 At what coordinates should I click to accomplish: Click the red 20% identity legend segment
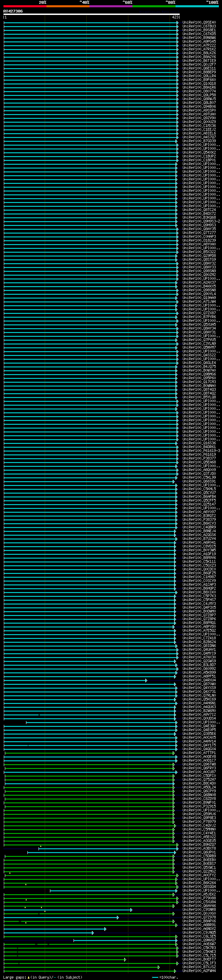tap(25, 6)
